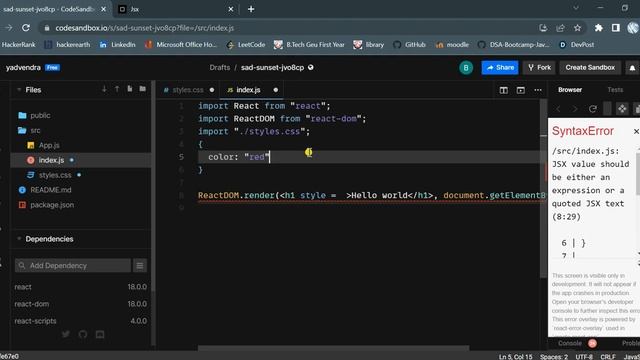Viewport: 640px width, 360px height.
Task: Close the SyntaxError overlay
Action: [x=636, y=131]
